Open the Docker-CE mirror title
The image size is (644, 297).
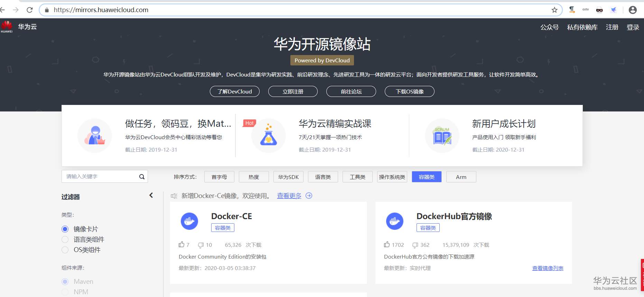pyautogui.click(x=232, y=216)
